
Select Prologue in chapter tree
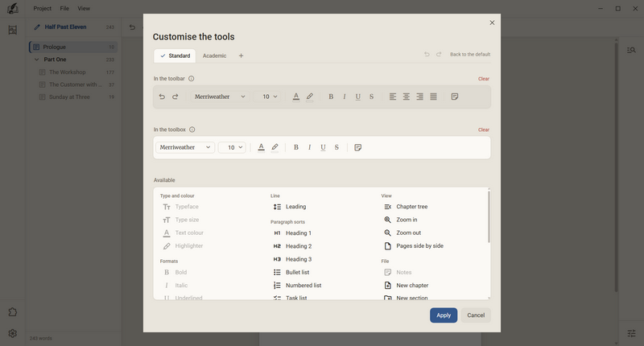tap(73, 47)
